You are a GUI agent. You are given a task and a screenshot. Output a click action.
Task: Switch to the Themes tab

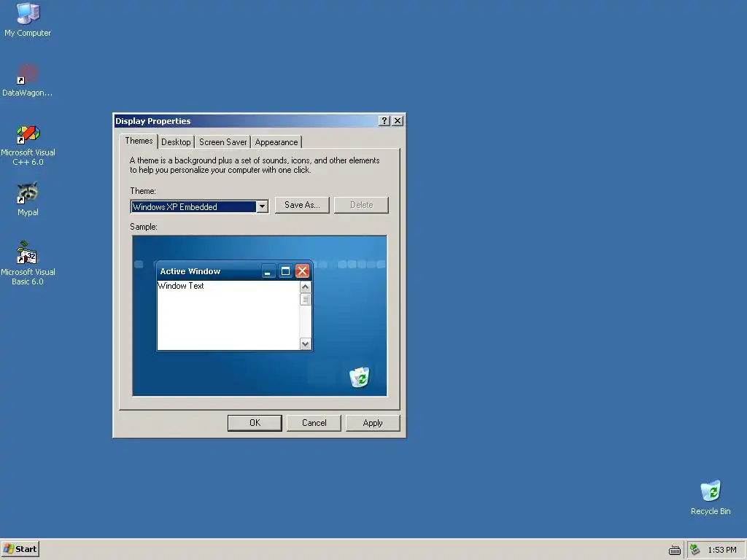click(139, 141)
